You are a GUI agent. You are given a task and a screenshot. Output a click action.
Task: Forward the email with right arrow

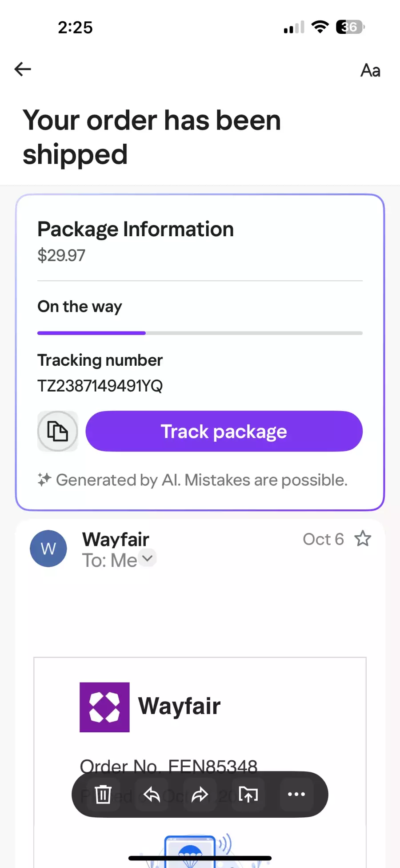coord(200,794)
